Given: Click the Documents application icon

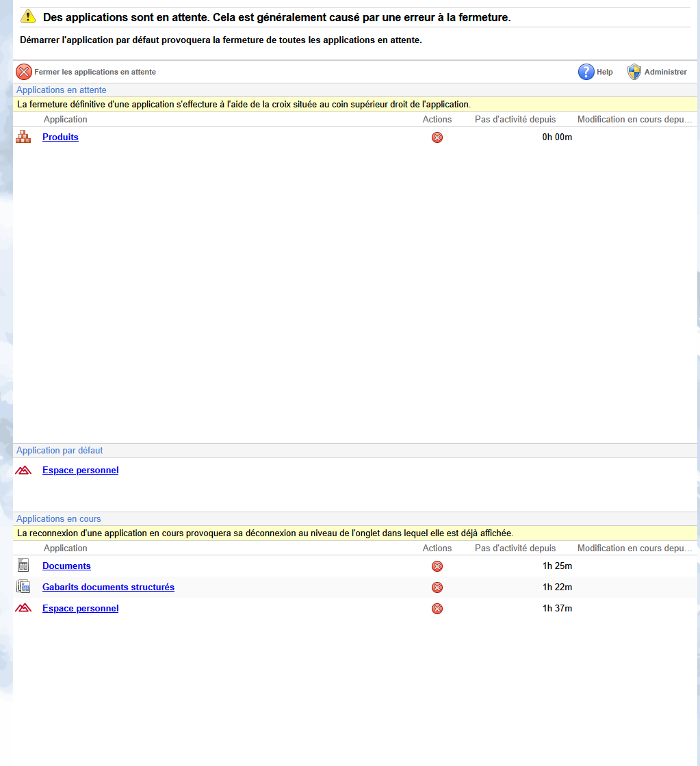Looking at the screenshot, I should 23,565.
